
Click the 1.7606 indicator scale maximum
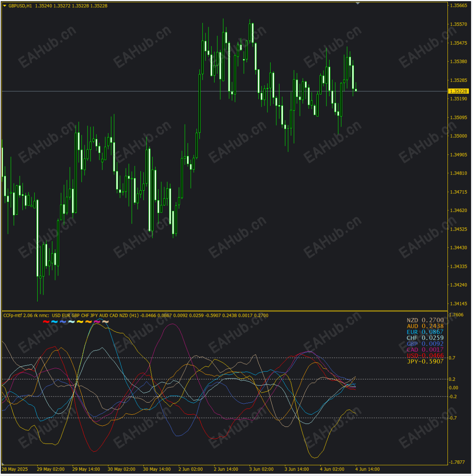457,315
